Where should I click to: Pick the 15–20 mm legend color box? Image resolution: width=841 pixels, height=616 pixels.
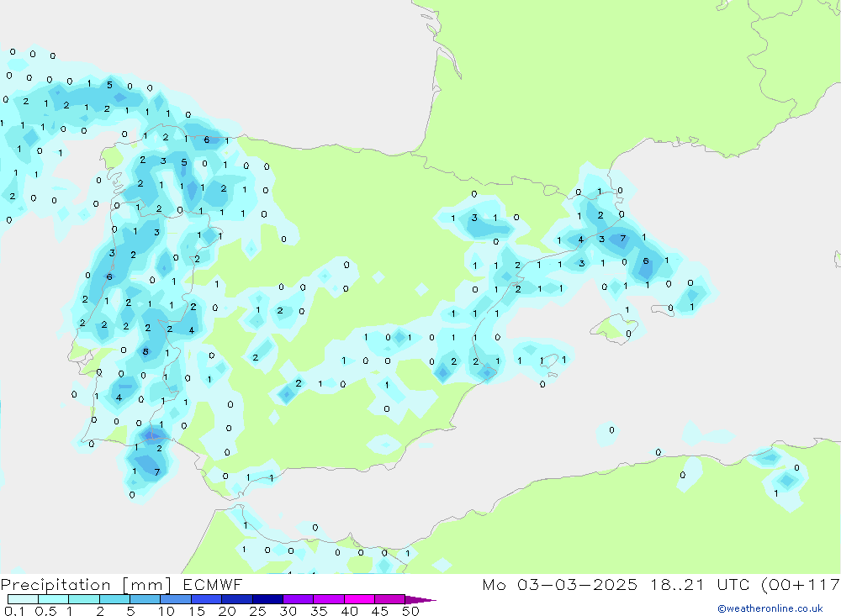tap(207, 599)
